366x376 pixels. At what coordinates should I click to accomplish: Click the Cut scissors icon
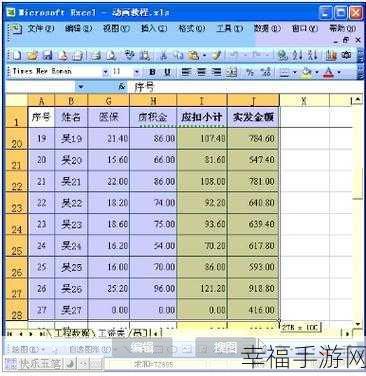click(164, 55)
